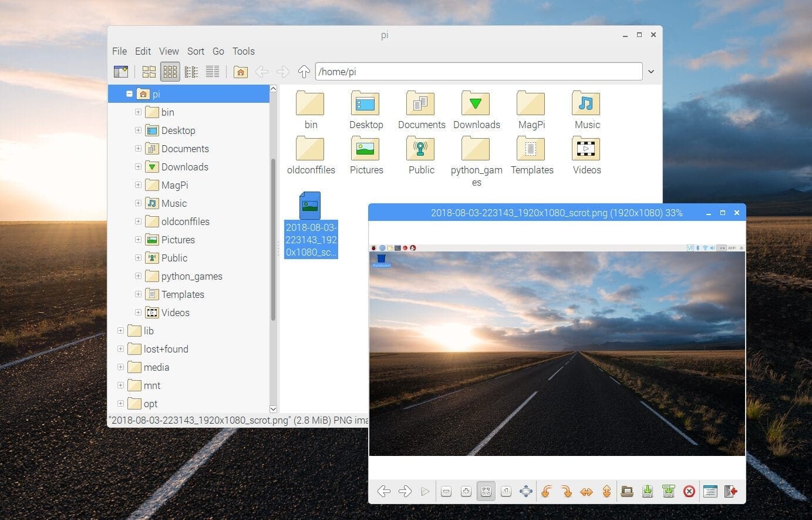812x520 pixels.
Task: Click the /home/pi path field
Action: tap(479, 72)
